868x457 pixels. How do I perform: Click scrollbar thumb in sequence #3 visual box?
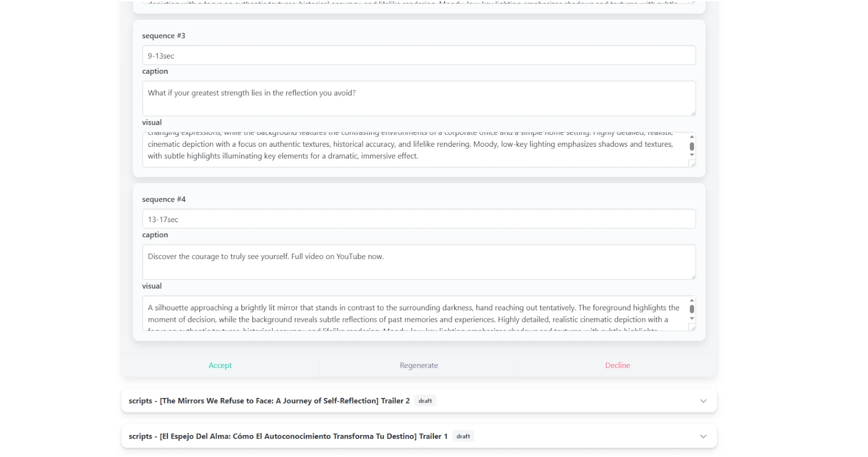point(692,146)
